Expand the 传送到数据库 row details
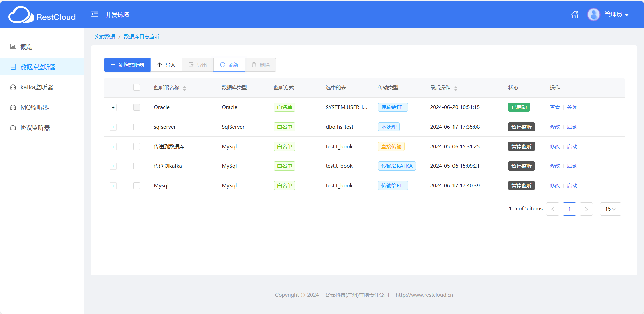The height and width of the screenshot is (314, 644). (113, 147)
